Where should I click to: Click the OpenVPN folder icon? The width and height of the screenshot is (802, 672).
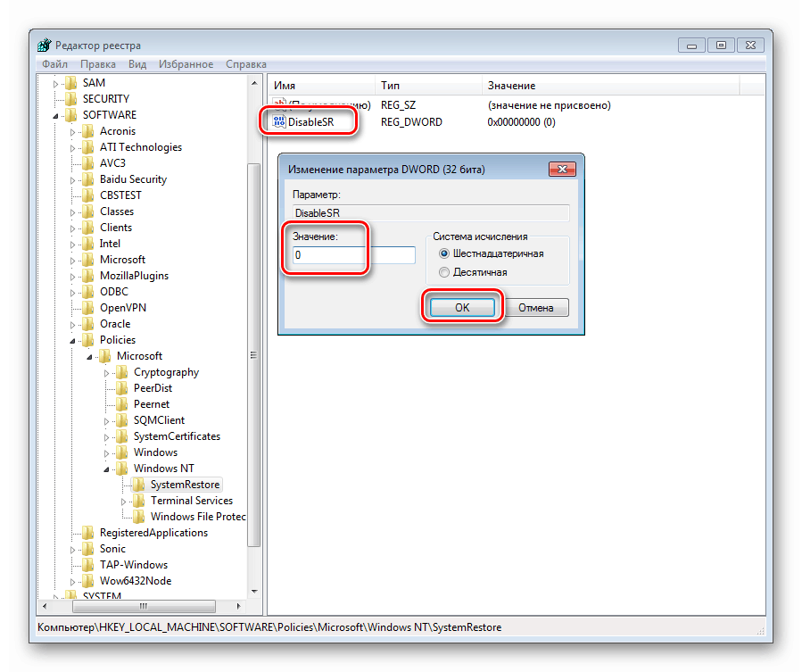point(88,308)
